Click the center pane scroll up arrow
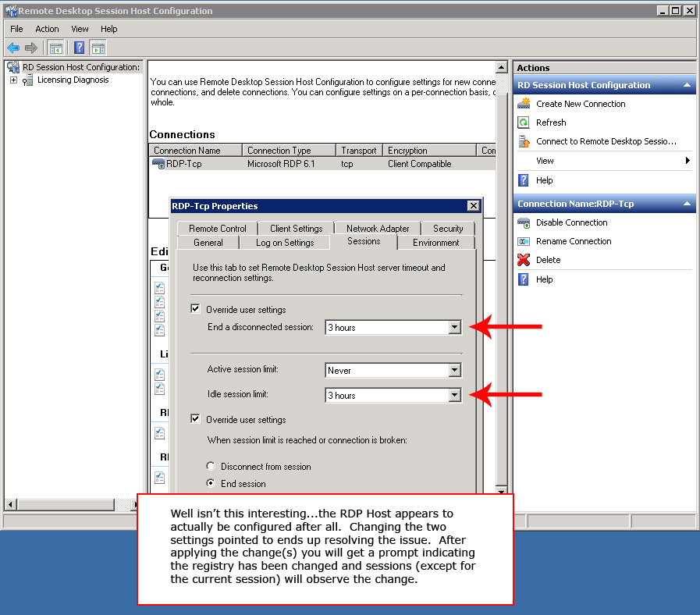The width and height of the screenshot is (700, 615). [x=501, y=67]
